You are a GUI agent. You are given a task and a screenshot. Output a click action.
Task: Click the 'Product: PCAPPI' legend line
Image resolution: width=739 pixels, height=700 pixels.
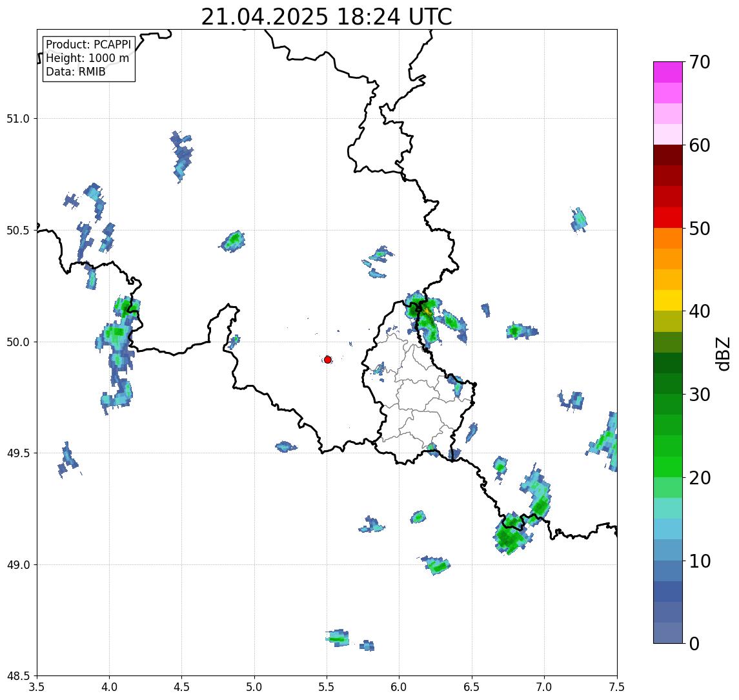[88, 45]
